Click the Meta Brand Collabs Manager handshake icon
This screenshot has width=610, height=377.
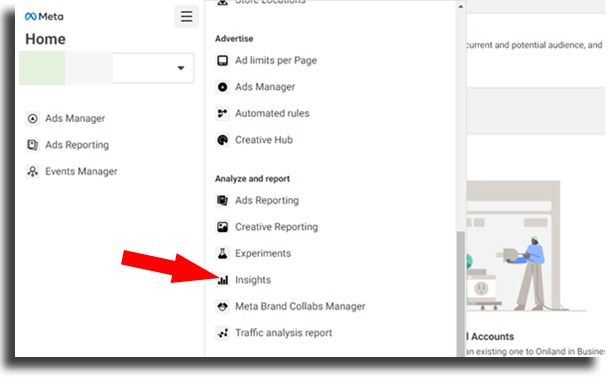tap(223, 306)
